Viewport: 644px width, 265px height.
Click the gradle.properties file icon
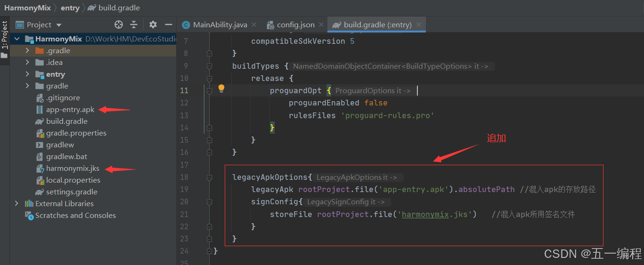(x=40, y=133)
